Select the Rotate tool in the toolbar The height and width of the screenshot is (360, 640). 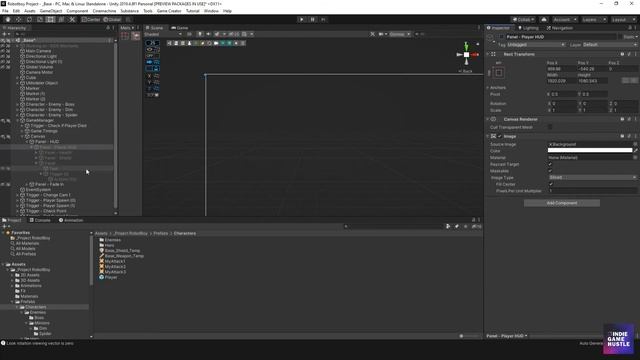click(x=29, y=19)
